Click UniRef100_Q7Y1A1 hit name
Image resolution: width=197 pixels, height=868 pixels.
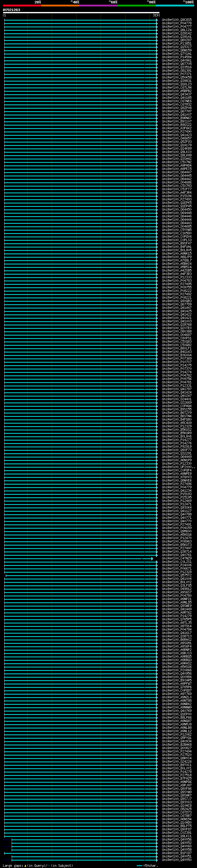177,54
